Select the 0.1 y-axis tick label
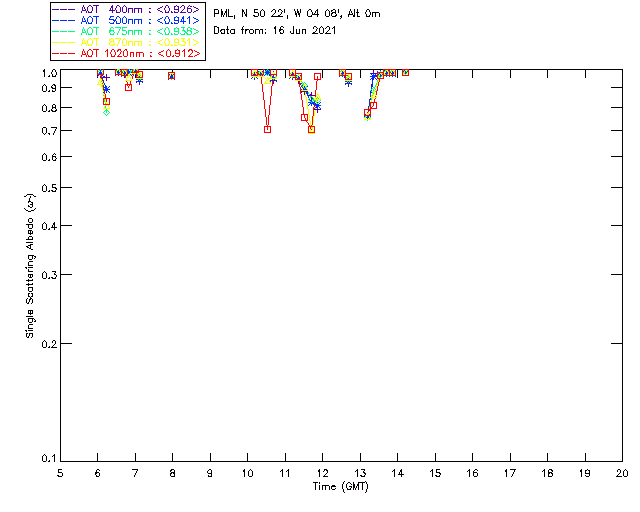 click(x=46, y=459)
